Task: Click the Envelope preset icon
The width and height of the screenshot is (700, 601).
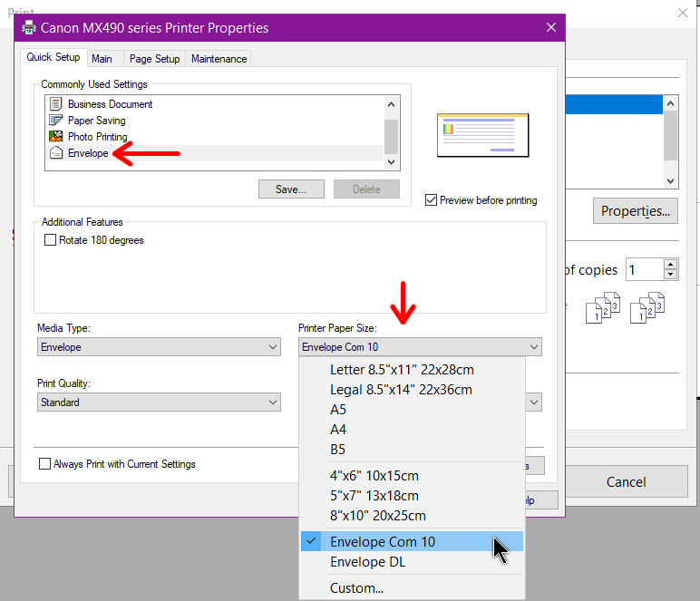Action: (x=55, y=153)
